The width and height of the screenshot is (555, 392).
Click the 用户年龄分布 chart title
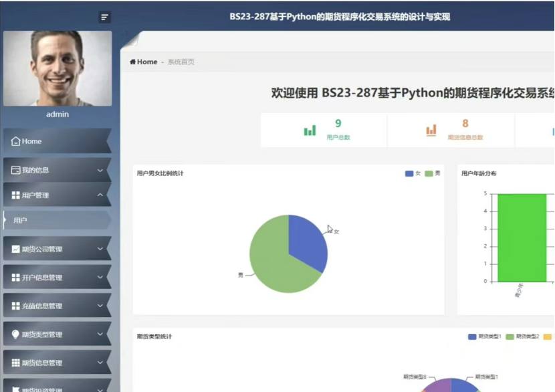pos(479,173)
